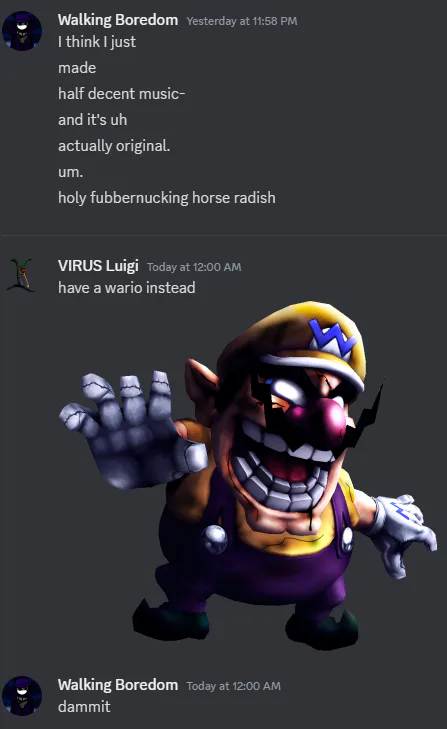This screenshot has width=447, height=729.
Task: Select the message holy fubbernucking horse radish
Action: pyautogui.click(x=167, y=198)
